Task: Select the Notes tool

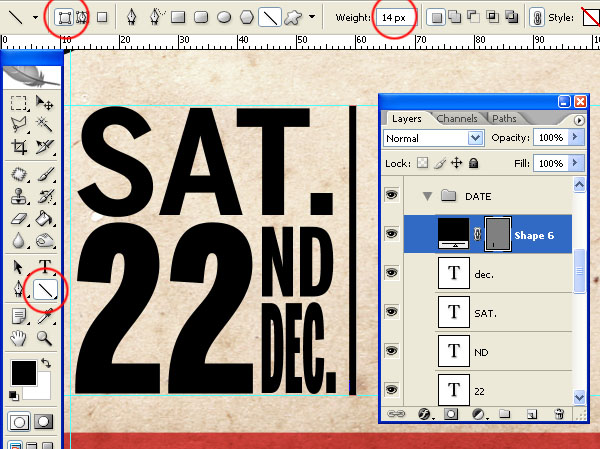Action: tap(18, 317)
